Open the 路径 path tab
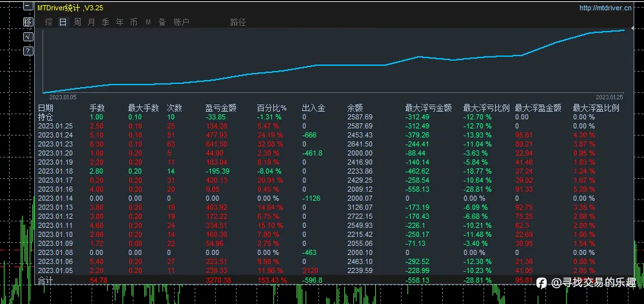Image resolution: width=644 pixels, height=304 pixels. pyautogui.click(x=238, y=22)
